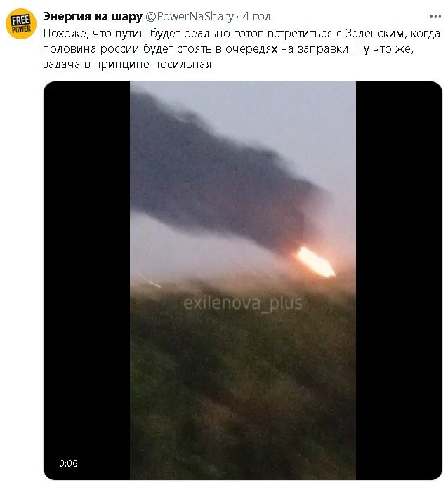Open the tweet via the 4 год timestamp

pos(256,16)
